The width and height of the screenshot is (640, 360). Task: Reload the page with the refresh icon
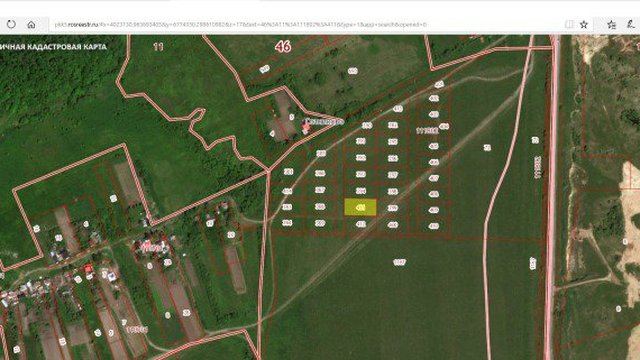11,24
